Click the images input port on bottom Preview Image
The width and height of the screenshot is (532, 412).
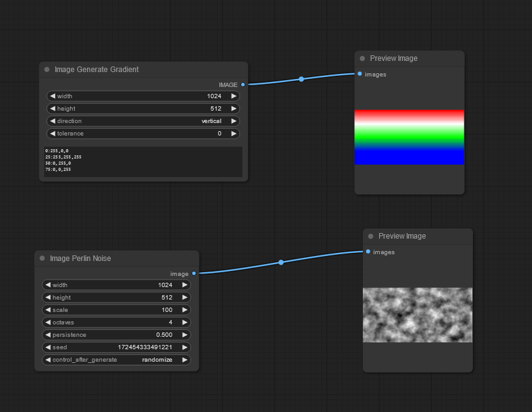(367, 252)
